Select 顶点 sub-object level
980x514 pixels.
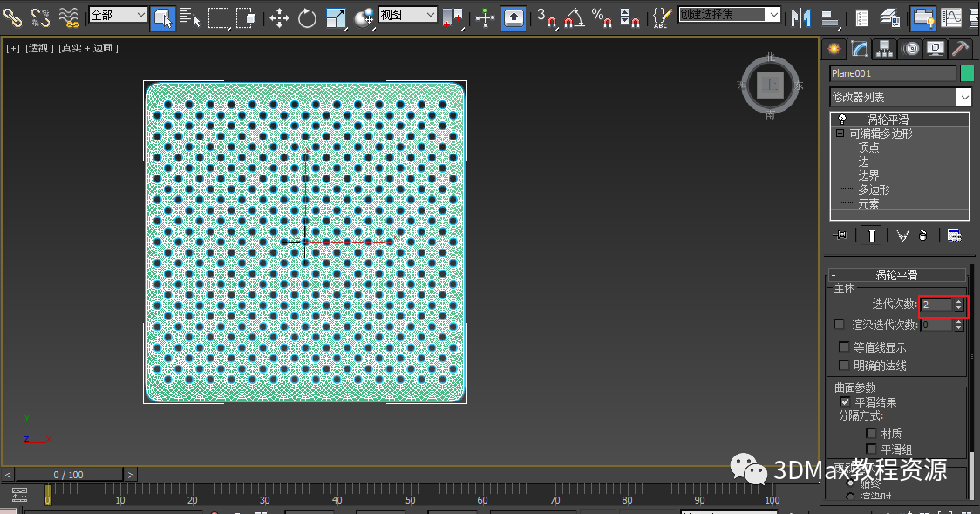point(868,147)
